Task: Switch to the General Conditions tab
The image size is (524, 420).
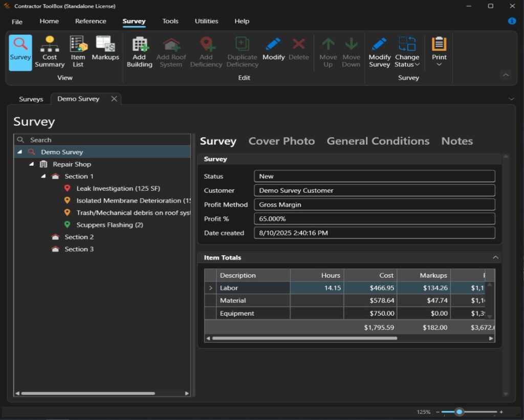Action: tap(378, 141)
